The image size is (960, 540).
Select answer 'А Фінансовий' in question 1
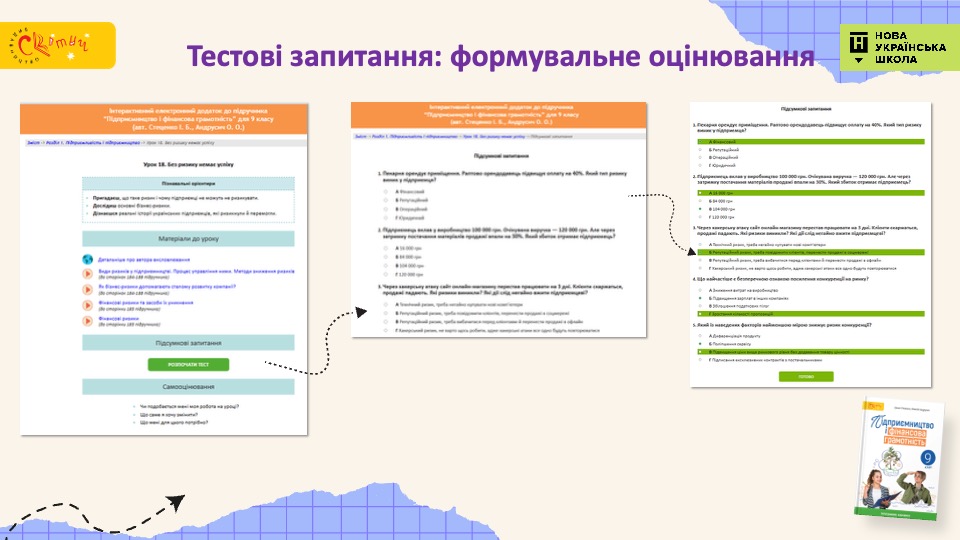386,190
